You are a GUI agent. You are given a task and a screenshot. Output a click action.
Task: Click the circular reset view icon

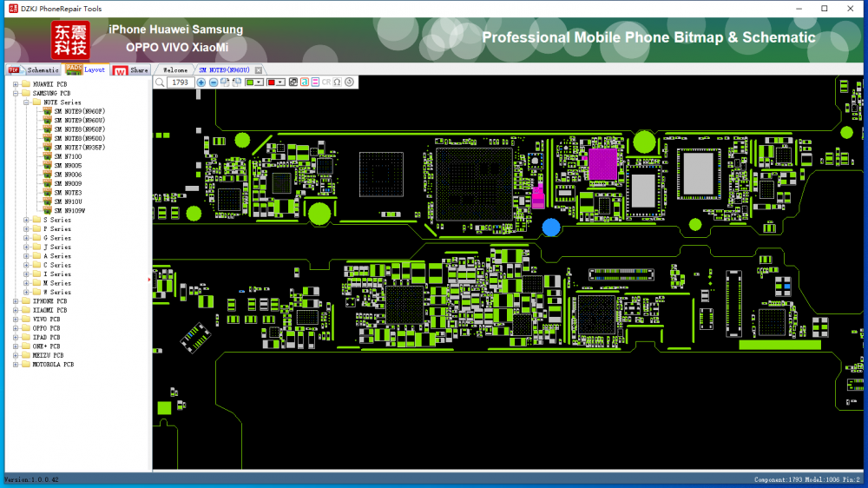[x=349, y=82]
